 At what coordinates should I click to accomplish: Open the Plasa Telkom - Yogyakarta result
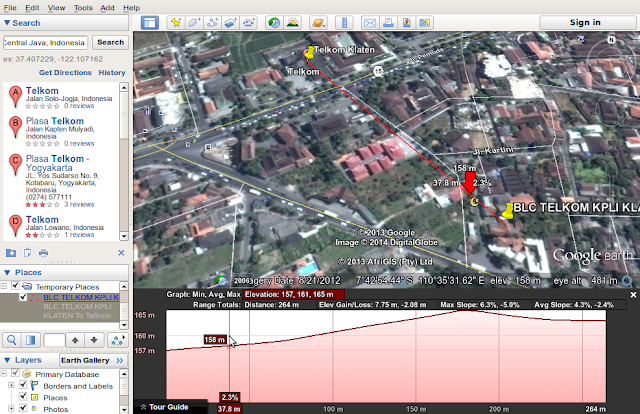tap(58, 163)
